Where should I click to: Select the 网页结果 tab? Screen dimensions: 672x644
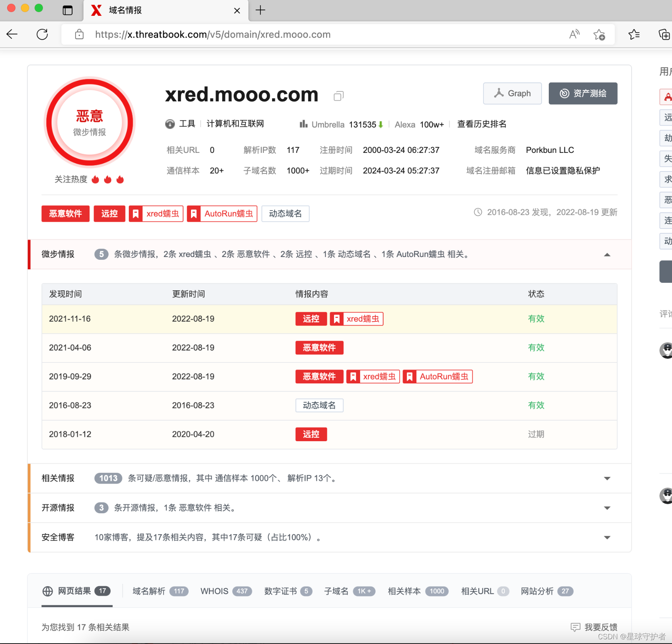(77, 591)
